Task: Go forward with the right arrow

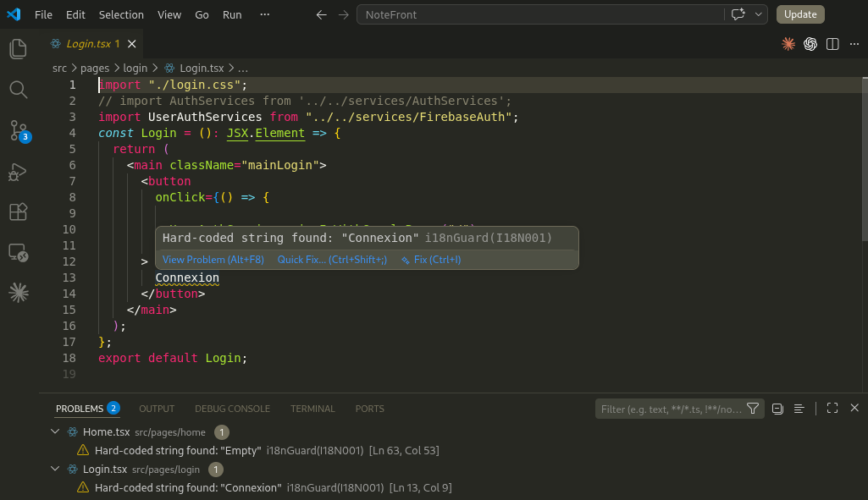Action: coord(343,15)
